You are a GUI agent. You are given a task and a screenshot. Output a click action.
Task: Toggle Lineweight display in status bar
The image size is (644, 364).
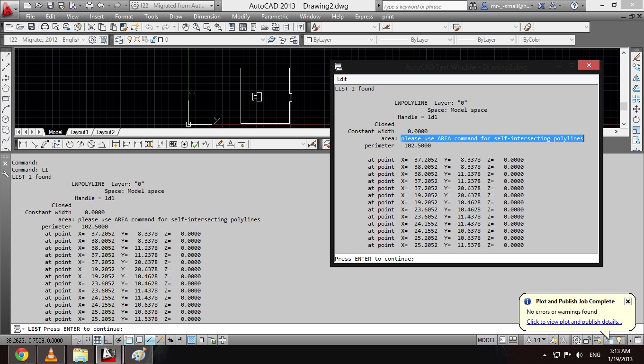[181, 340]
